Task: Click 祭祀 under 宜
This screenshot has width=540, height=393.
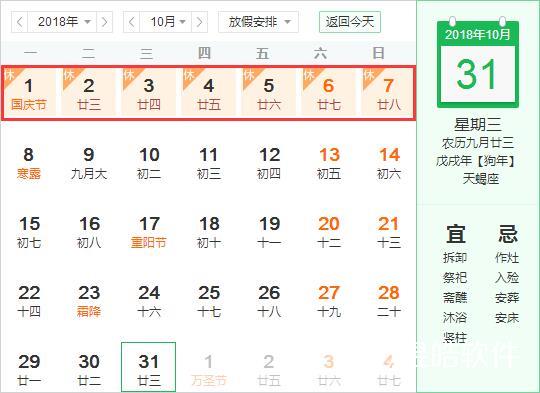Action: pos(455,278)
